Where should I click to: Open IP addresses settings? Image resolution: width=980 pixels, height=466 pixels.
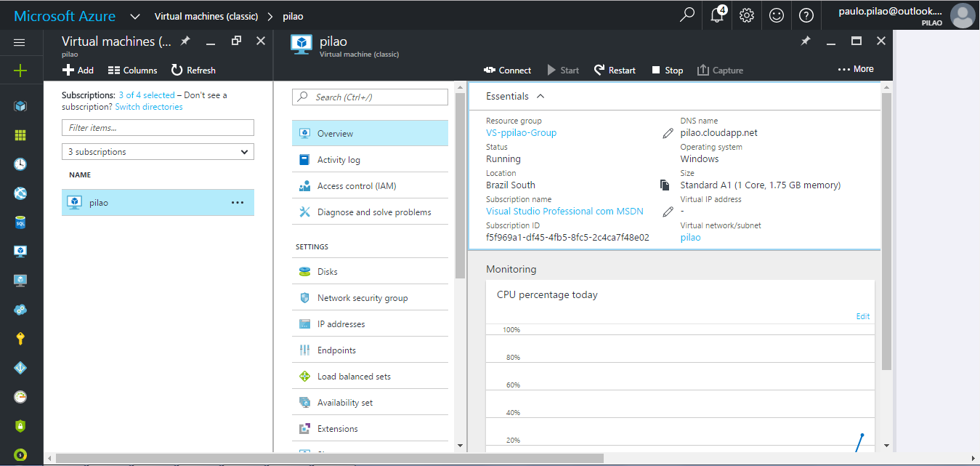pyautogui.click(x=370, y=324)
